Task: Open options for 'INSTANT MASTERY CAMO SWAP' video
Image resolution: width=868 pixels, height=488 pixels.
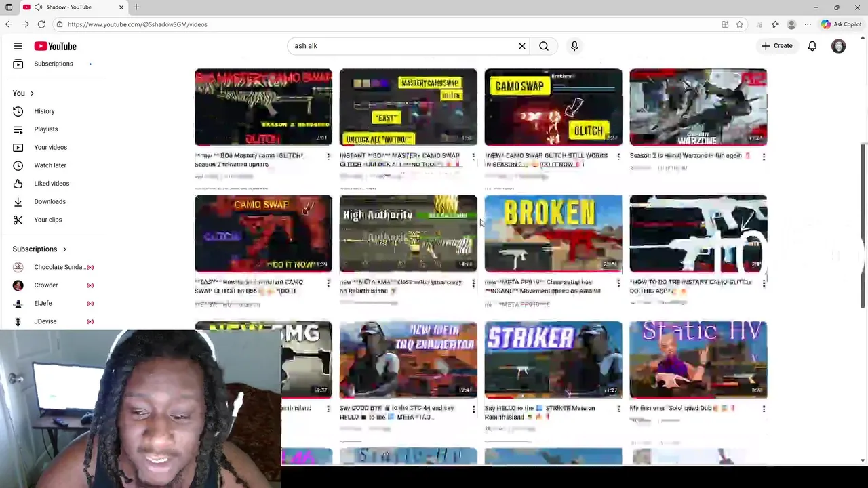Action: click(473, 157)
